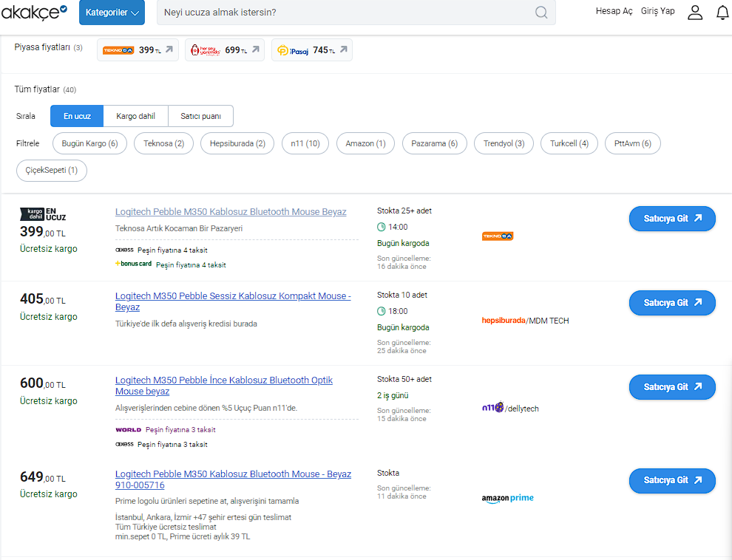Click the user profile icon

coord(695,13)
